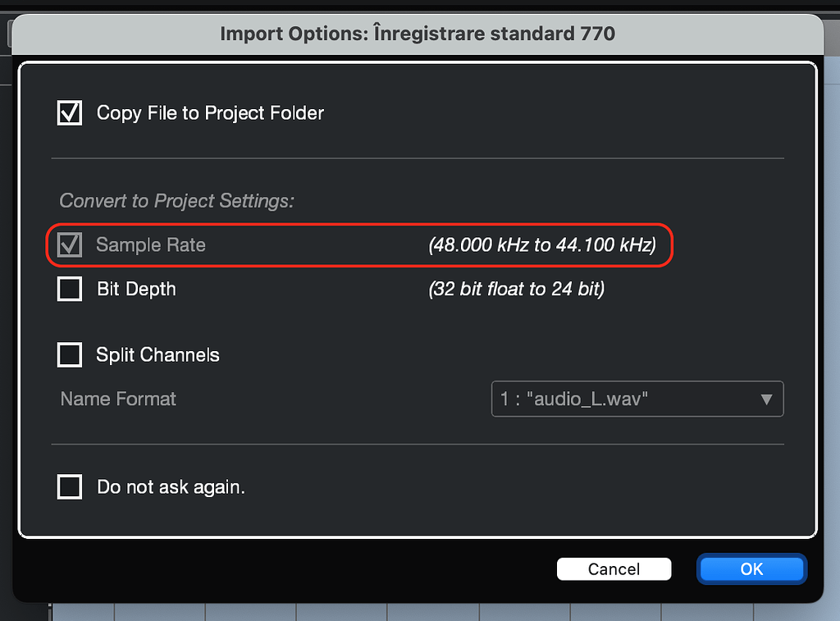840x621 pixels.
Task: Click the Sample Rate label inside red highlight
Action: (x=150, y=244)
